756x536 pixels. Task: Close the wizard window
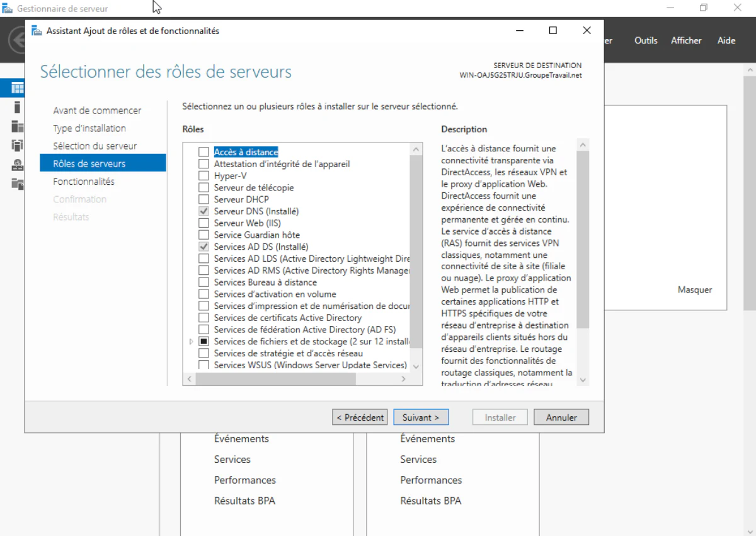(587, 30)
